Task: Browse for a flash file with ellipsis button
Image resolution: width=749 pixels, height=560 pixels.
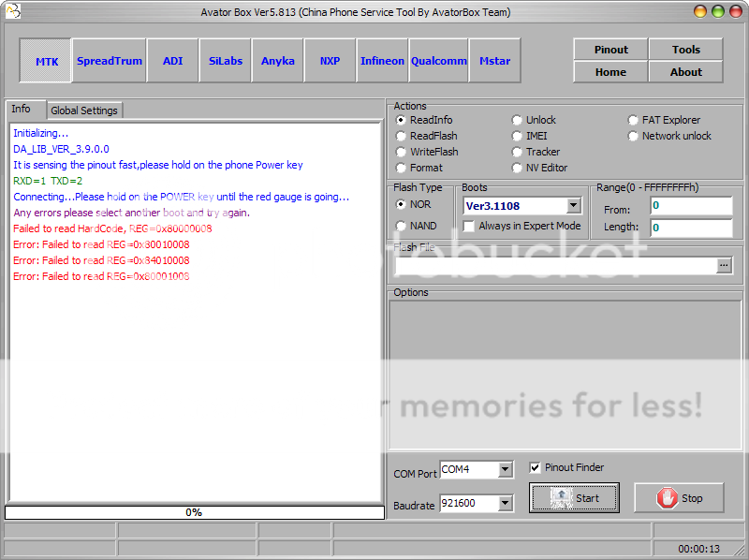Action: click(x=724, y=266)
